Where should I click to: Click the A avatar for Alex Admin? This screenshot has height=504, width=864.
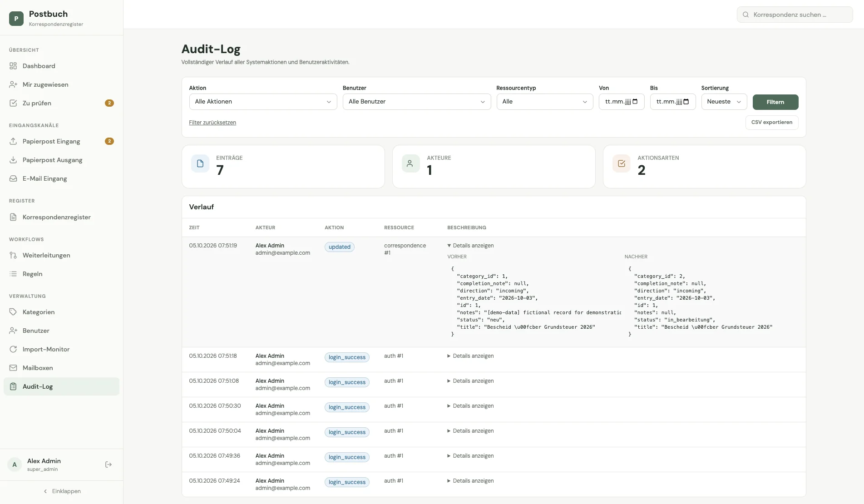click(x=15, y=464)
